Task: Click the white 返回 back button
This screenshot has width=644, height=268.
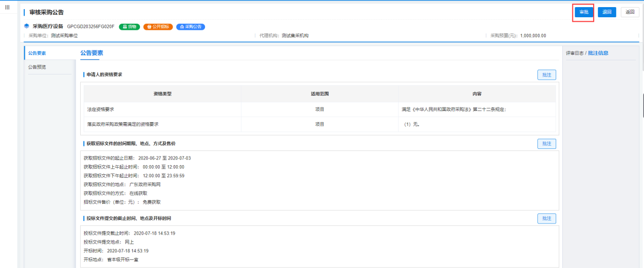Action: point(630,12)
